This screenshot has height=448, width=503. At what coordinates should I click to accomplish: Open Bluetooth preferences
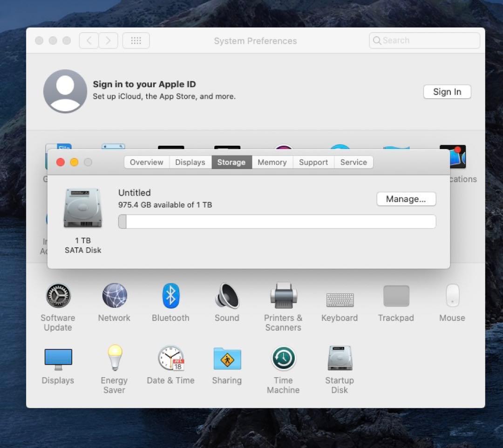[170, 295]
